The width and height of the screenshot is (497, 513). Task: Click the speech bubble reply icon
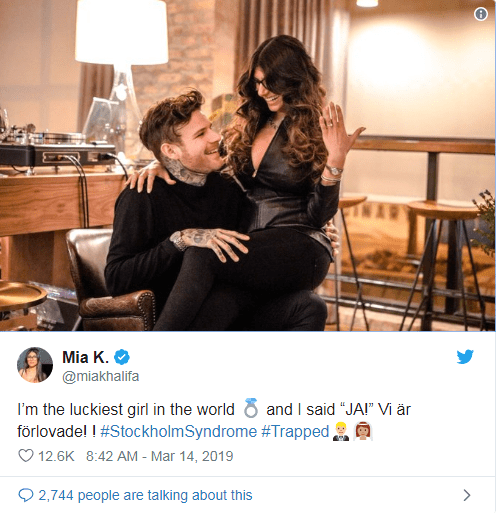(x=26, y=495)
